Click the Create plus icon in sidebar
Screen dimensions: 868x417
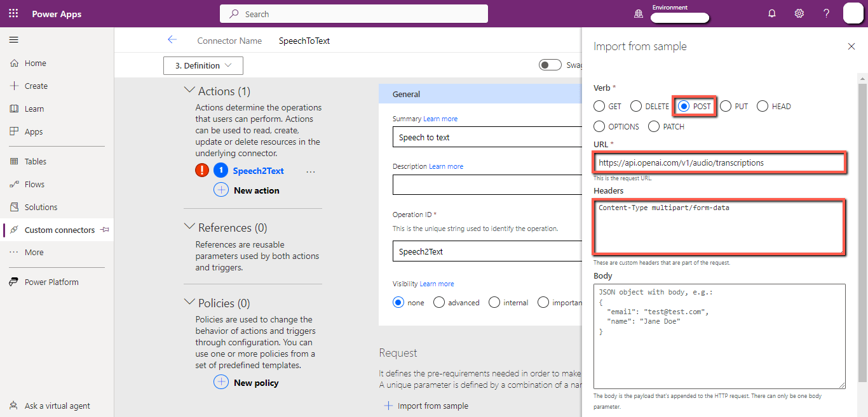click(14, 86)
